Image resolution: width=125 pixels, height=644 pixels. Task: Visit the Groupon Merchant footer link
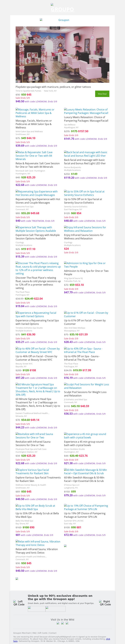[22, 633]
